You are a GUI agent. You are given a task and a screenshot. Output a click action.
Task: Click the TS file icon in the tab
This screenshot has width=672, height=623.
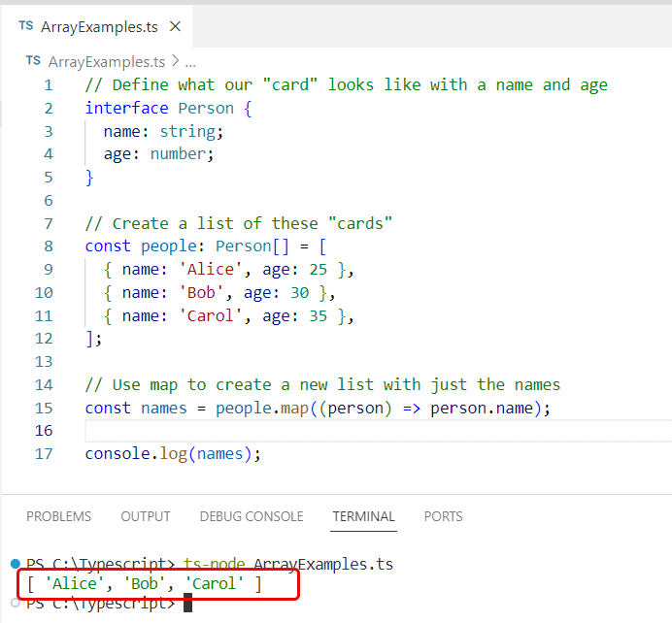(25, 26)
